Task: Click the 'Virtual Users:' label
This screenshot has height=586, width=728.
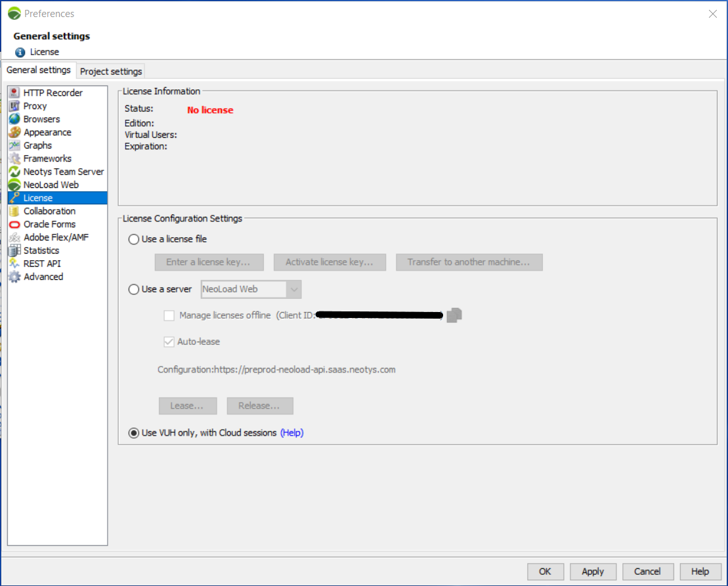Action: (x=151, y=135)
